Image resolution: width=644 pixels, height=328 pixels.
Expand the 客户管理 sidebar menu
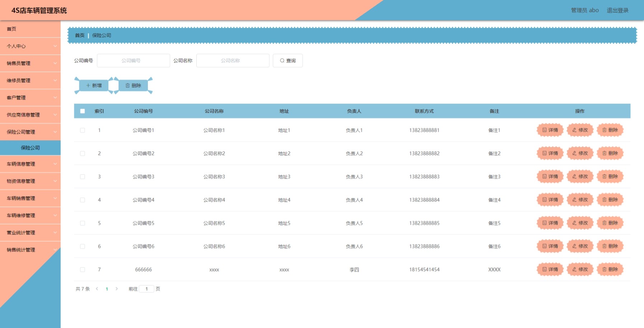click(30, 98)
